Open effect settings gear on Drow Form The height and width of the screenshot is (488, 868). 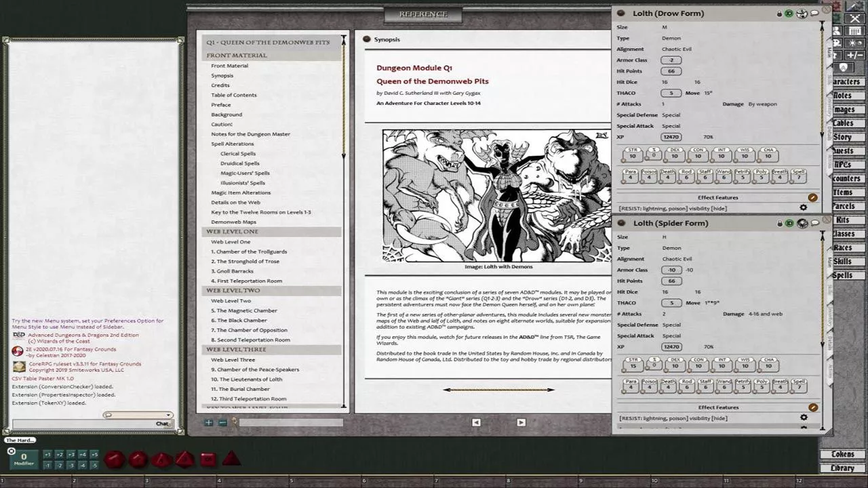pyautogui.click(x=804, y=208)
